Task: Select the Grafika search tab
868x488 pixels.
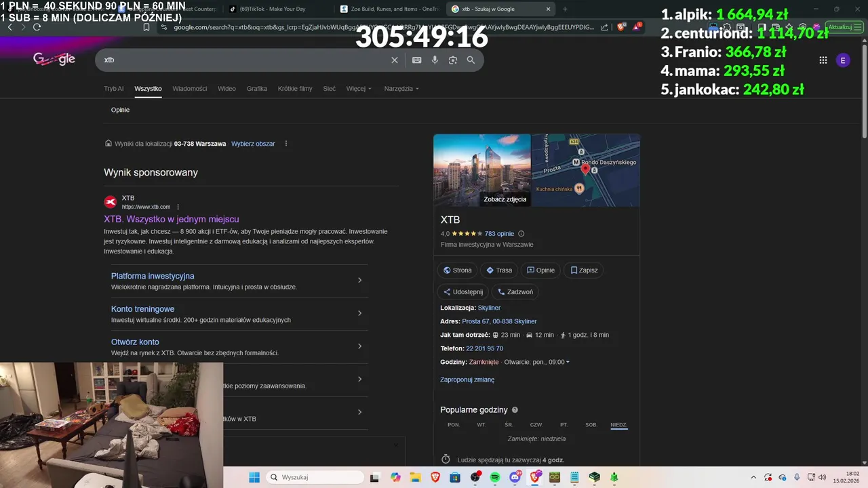Action: [257, 89]
